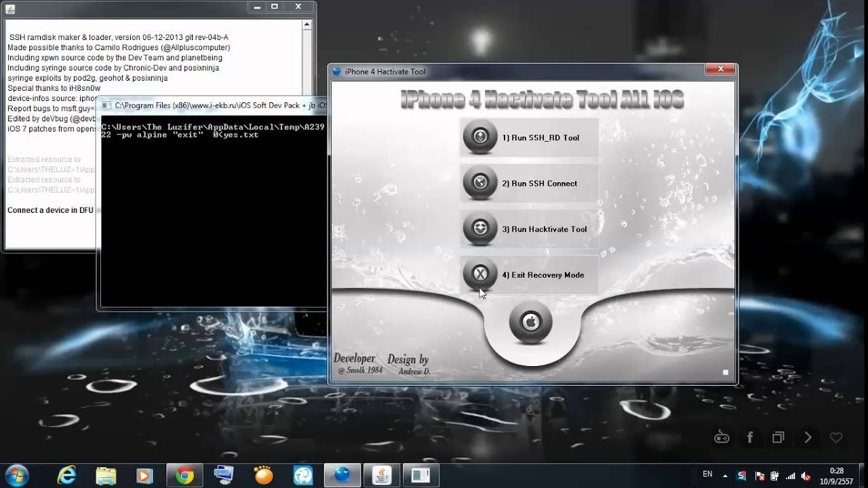Open Windows Media Player from taskbar

tap(145, 475)
